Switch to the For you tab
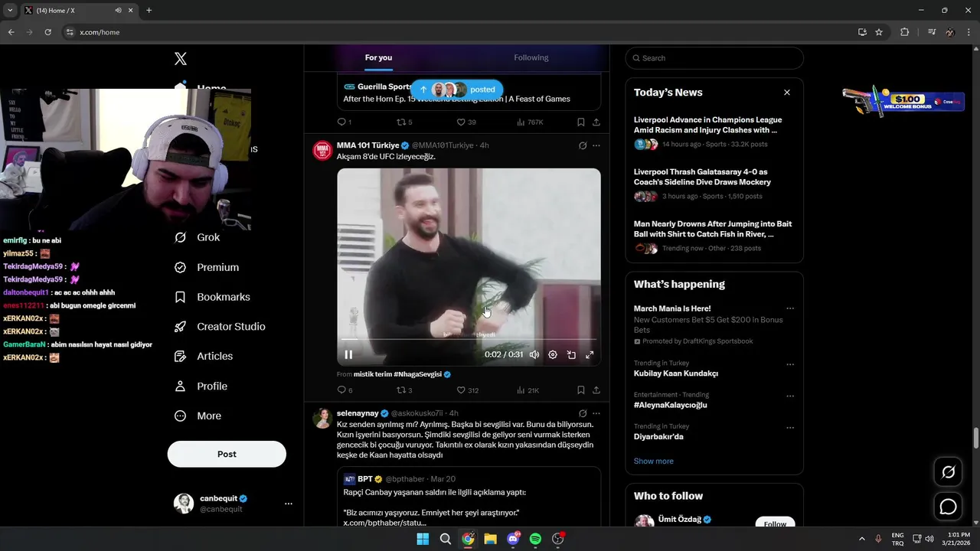 click(378, 58)
